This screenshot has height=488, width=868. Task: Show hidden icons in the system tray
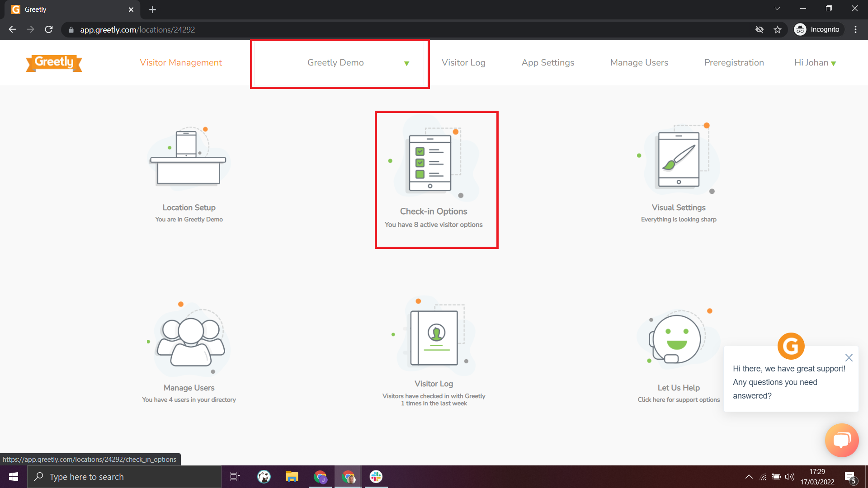(x=749, y=476)
